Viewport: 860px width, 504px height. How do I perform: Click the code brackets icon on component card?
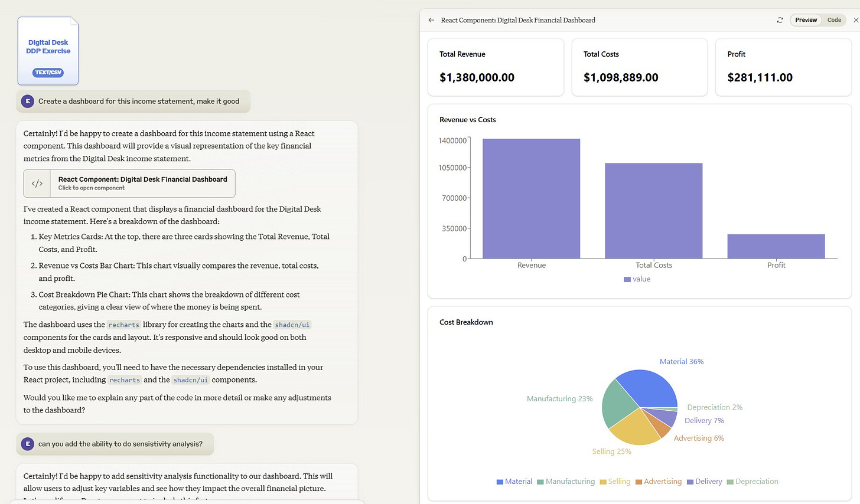37,184
